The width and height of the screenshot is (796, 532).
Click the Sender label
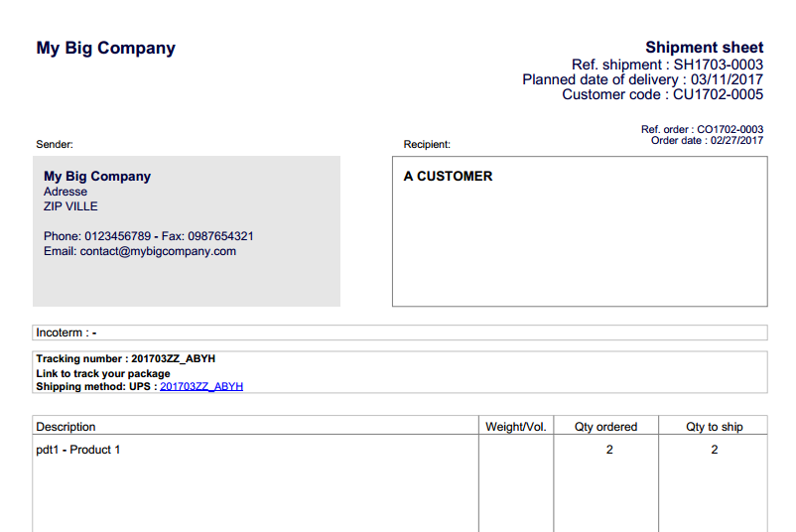tap(55, 145)
